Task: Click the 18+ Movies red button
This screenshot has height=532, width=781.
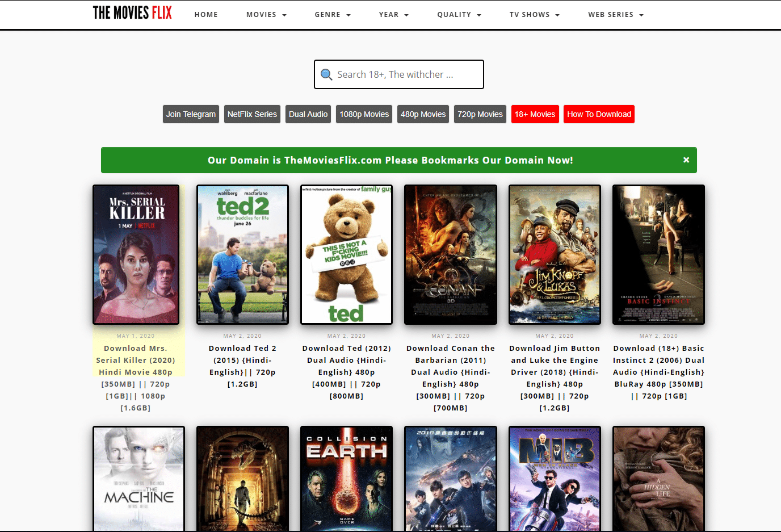Action: point(535,114)
